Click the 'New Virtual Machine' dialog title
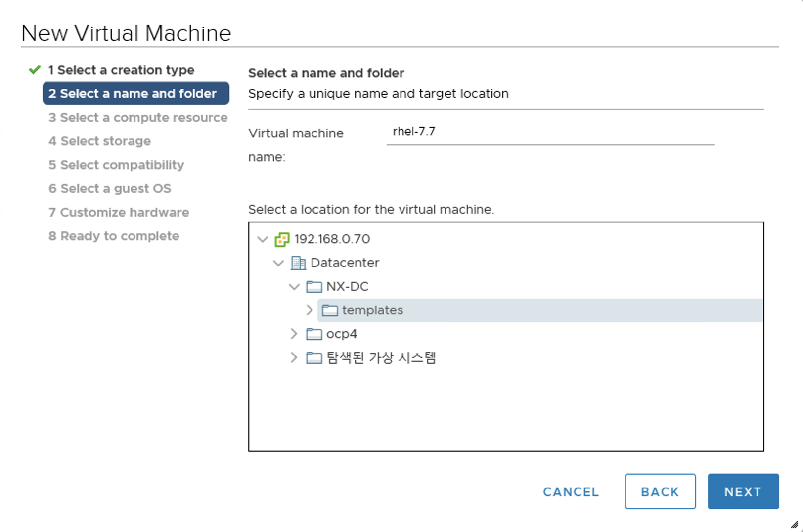 click(x=126, y=33)
